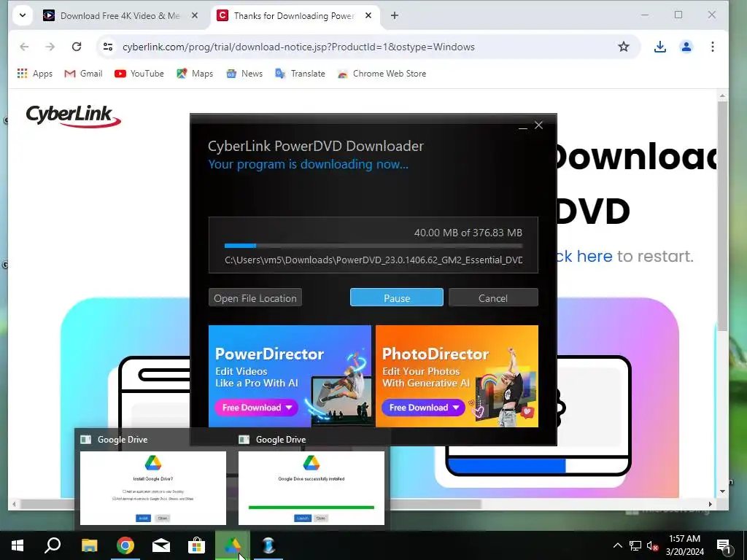Screen dimensions: 747x560
Task: Open the News bookmark
Action: coord(244,74)
